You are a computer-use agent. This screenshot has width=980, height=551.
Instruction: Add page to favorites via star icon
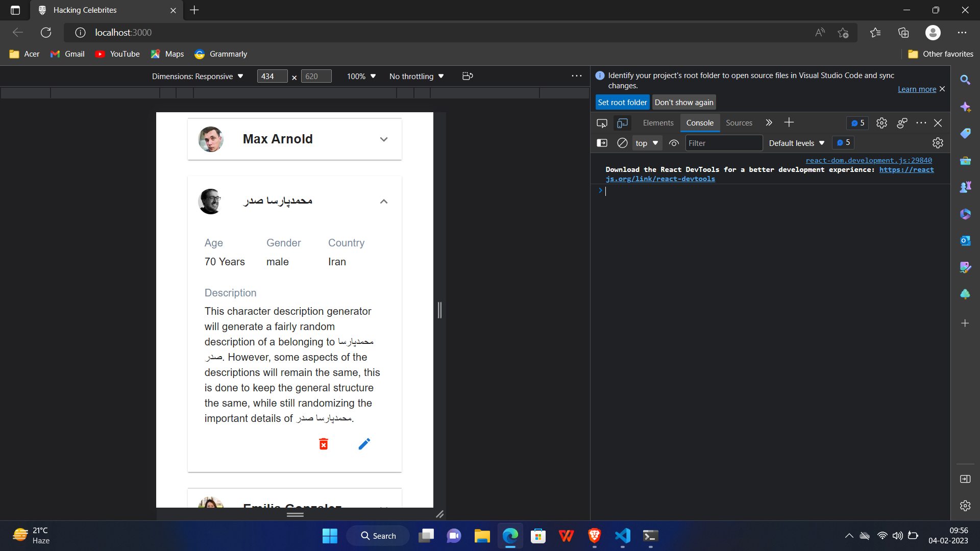tap(843, 32)
